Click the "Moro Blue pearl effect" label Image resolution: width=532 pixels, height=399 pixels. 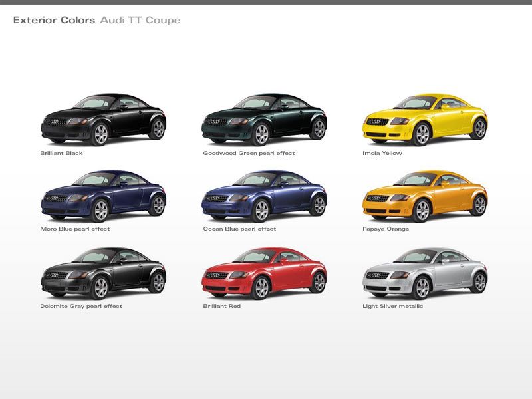tap(75, 229)
